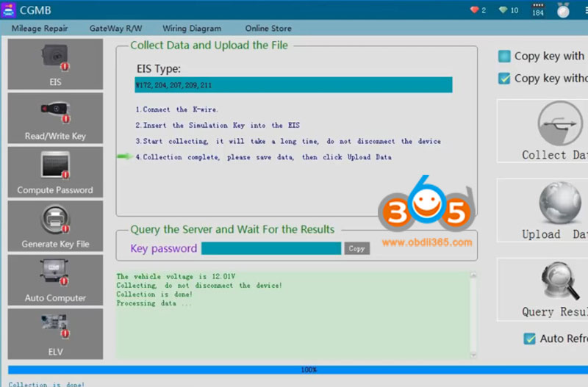Select the ELV function in sidebar
The width and height of the screenshot is (588, 387).
(55, 334)
